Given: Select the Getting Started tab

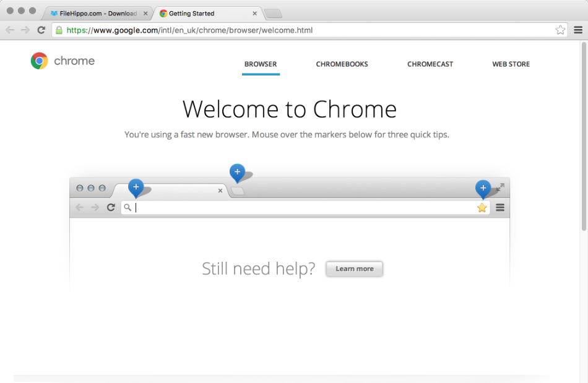Looking at the screenshot, I should 207,14.
